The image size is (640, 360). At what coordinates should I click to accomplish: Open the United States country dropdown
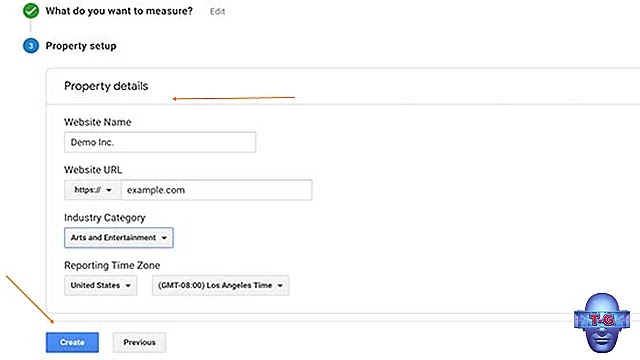[x=100, y=285]
